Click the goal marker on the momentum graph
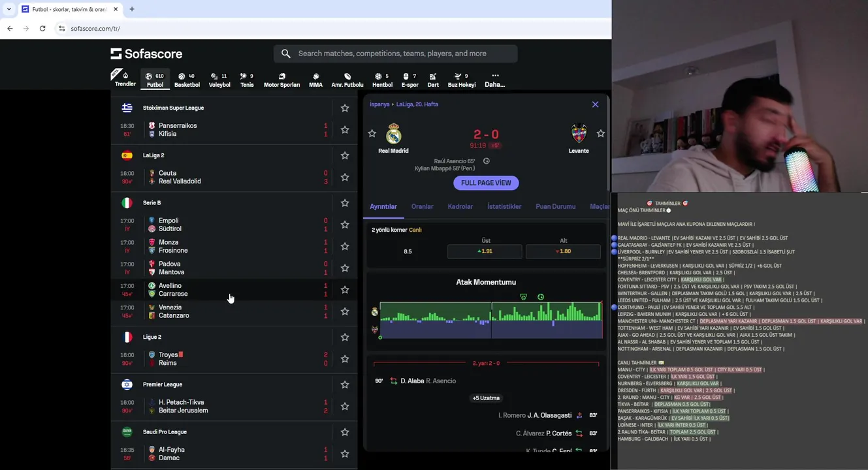Screen dimensions: 868x470 click(540, 297)
